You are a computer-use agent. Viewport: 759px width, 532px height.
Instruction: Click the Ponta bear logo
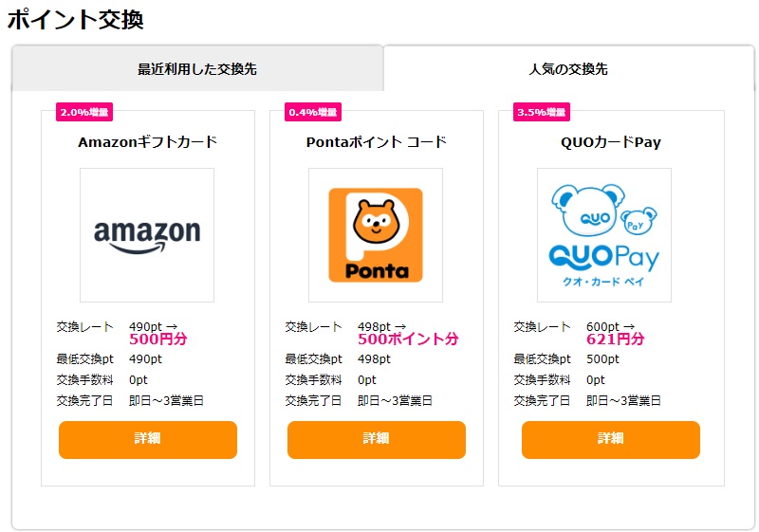[376, 235]
